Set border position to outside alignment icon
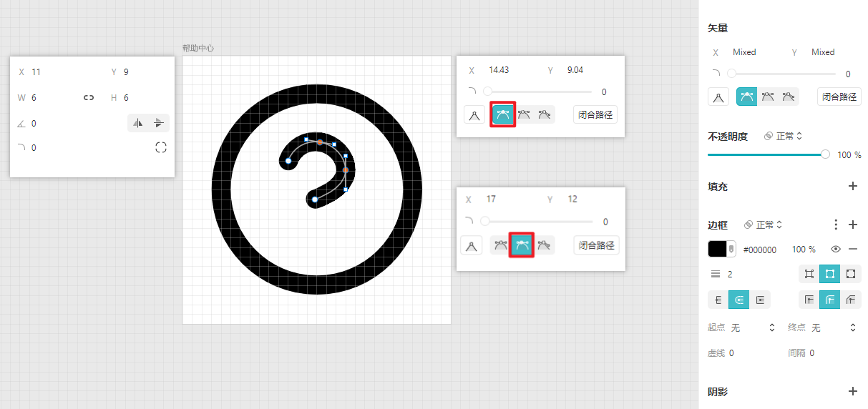The image size is (868, 409). (x=851, y=274)
